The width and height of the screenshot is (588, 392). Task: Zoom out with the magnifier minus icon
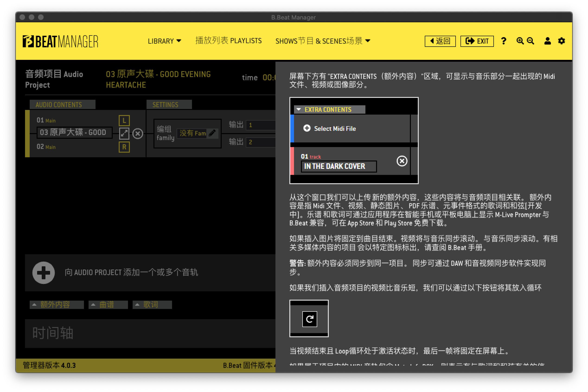530,41
